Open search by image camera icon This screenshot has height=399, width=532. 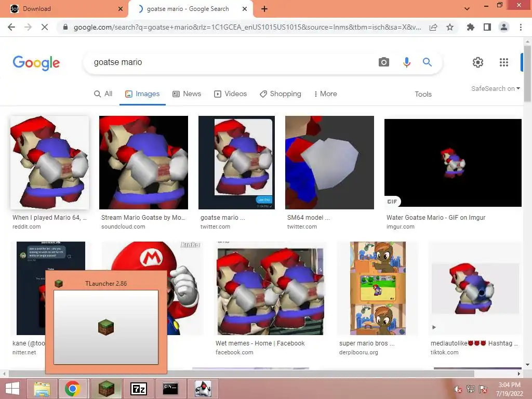(384, 62)
